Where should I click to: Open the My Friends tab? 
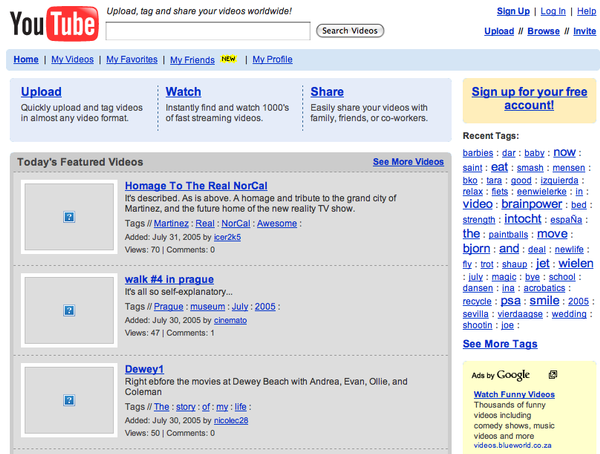(x=192, y=60)
